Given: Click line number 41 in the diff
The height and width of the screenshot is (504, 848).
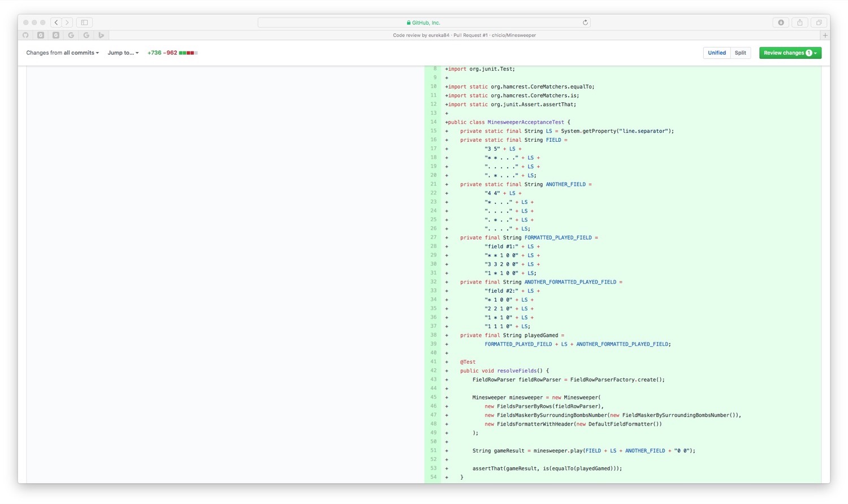Looking at the screenshot, I should pyautogui.click(x=434, y=362).
